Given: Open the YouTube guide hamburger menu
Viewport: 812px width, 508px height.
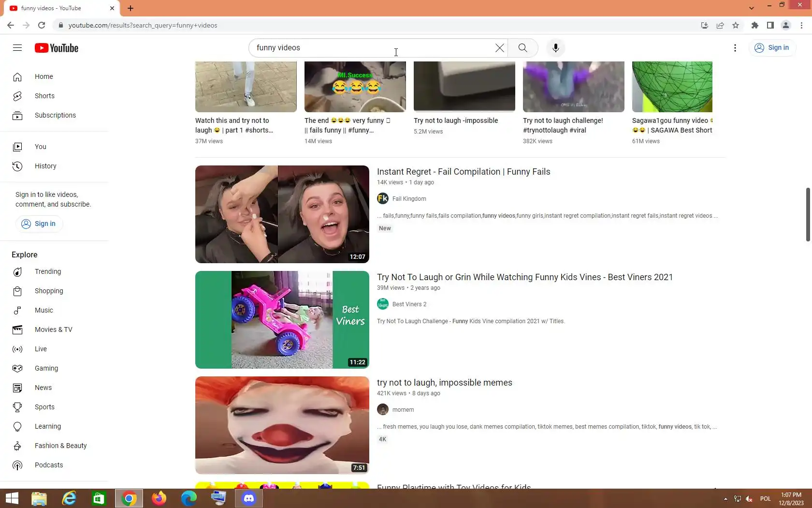Looking at the screenshot, I should [17, 47].
